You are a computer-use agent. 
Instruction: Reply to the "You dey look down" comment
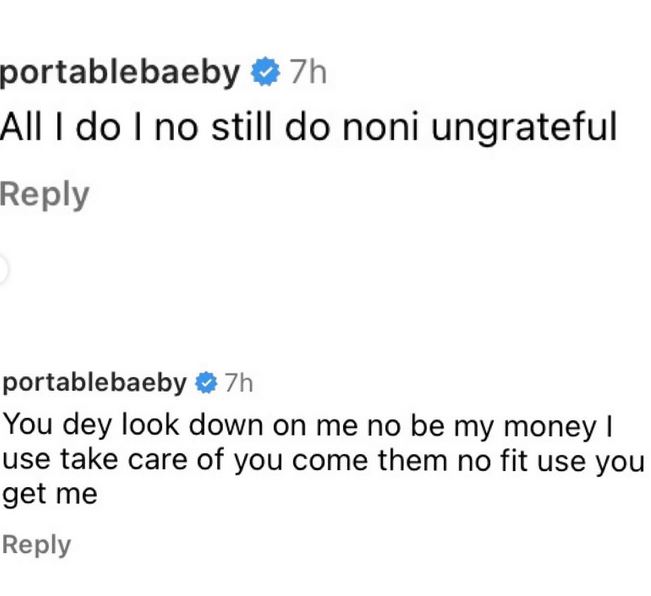(36, 545)
